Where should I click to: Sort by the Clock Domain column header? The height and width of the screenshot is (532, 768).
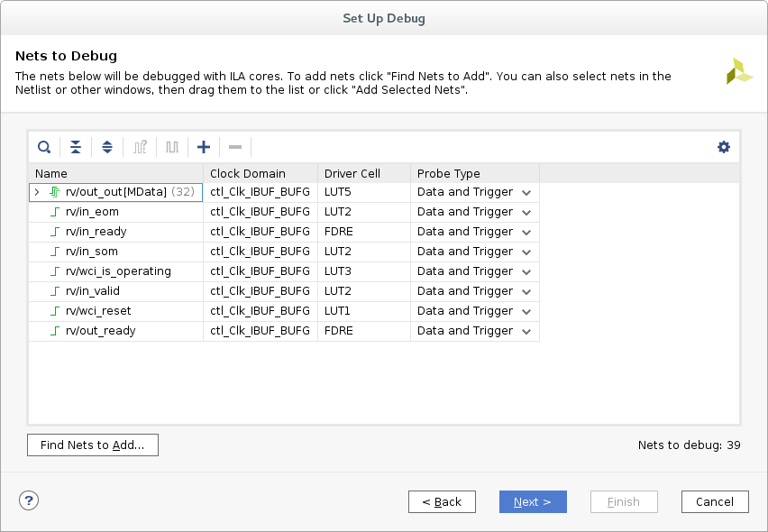(x=261, y=173)
